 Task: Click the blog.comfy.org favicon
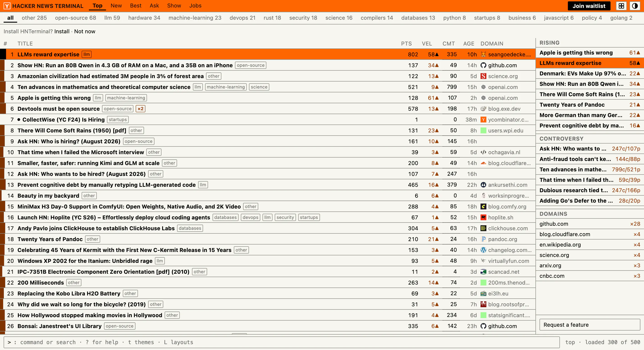click(483, 206)
